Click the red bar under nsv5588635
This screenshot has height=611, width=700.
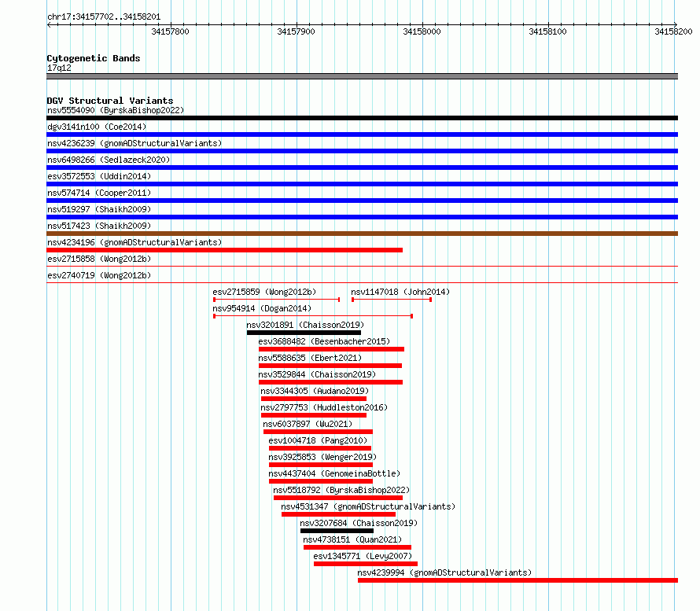click(x=330, y=366)
